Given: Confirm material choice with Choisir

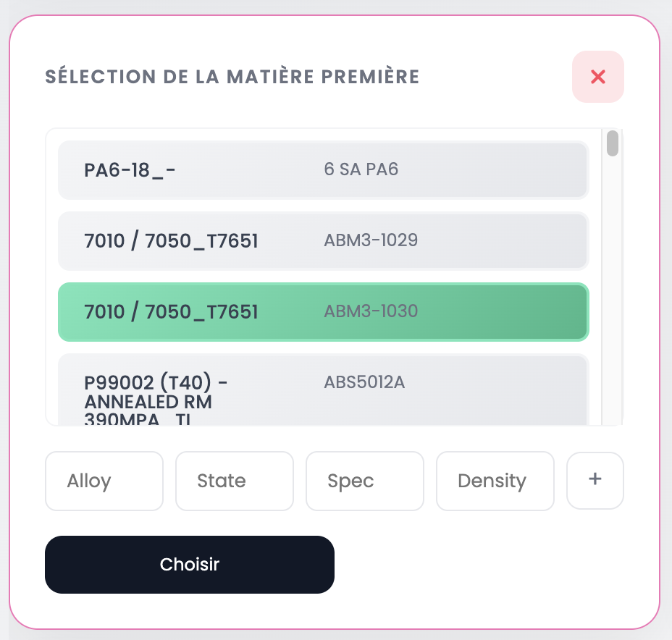Looking at the screenshot, I should 189,564.
